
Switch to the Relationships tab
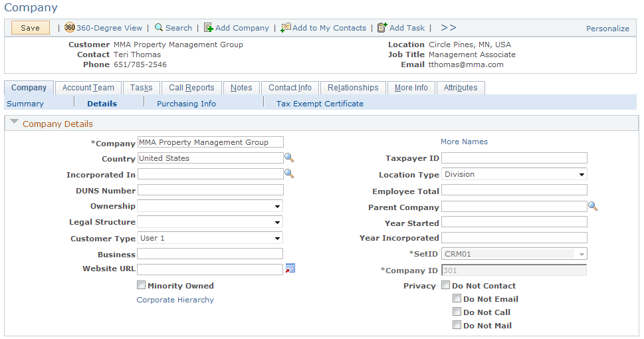coord(353,88)
